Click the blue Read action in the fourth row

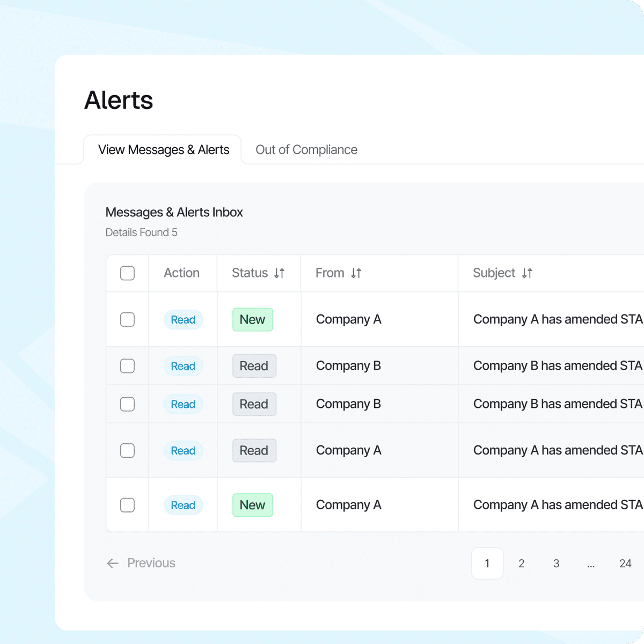tap(183, 451)
